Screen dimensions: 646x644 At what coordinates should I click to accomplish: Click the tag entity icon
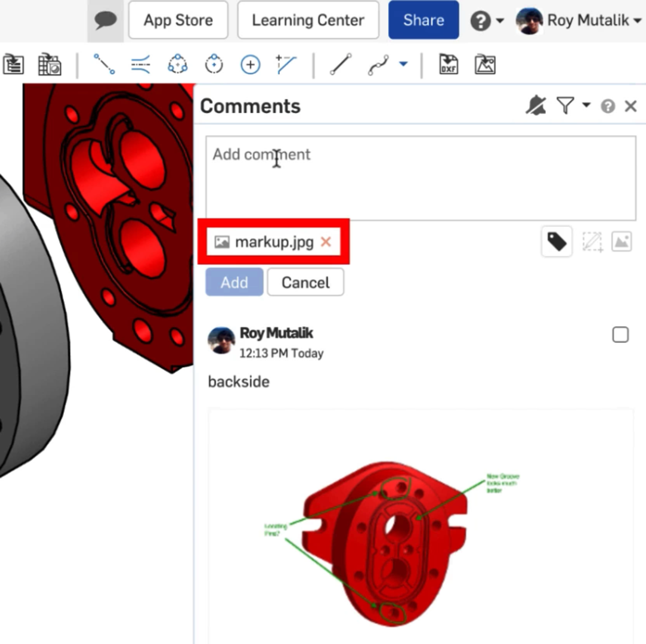(556, 242)
